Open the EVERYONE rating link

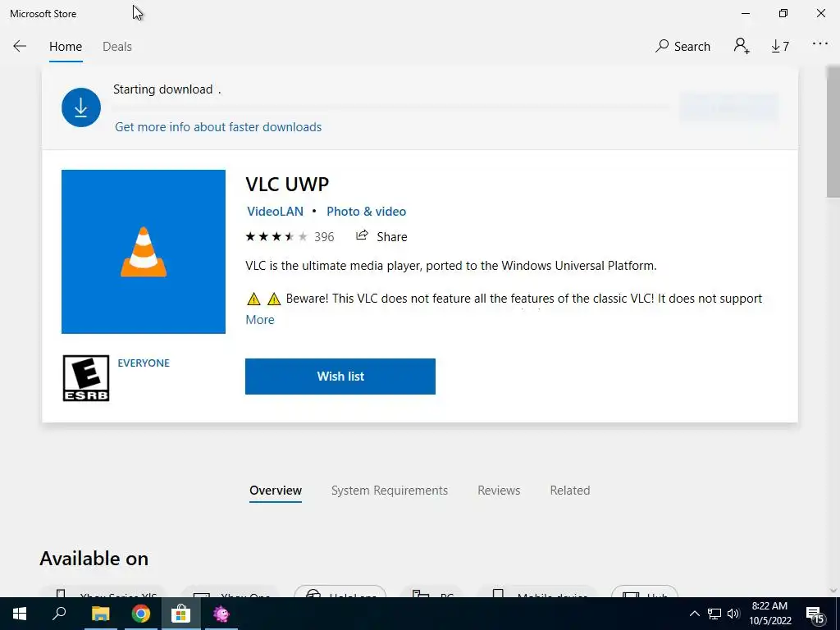144,363
